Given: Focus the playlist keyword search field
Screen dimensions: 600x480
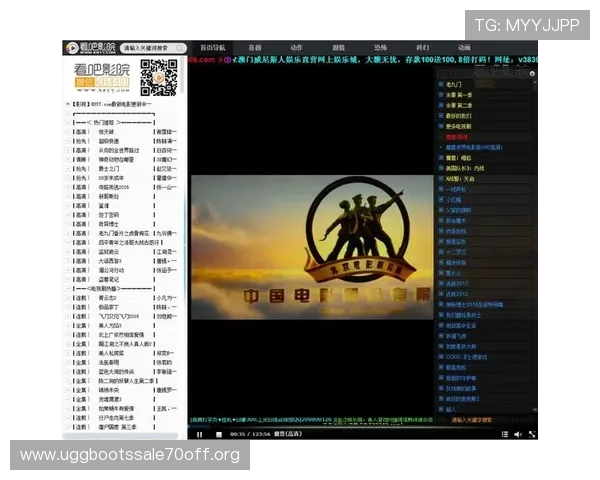Looking at the screenshot, I should click(x=471, y=420).
